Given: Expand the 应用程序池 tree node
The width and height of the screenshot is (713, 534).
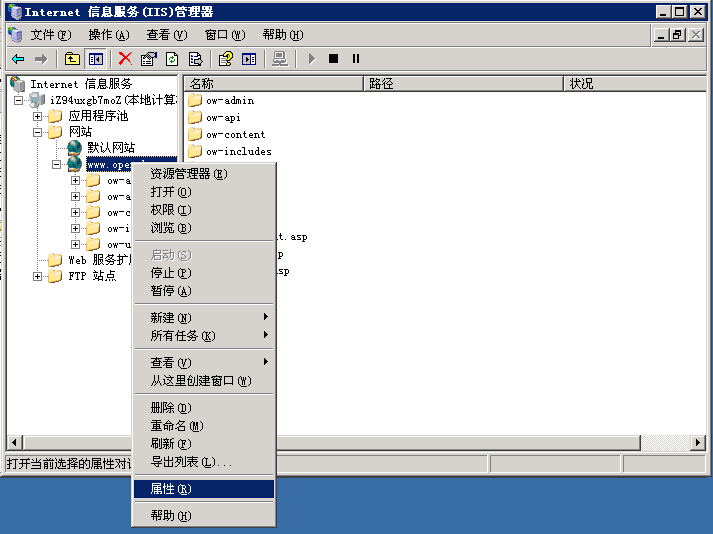Looking at the screenshot, I should tap(38, 116).
